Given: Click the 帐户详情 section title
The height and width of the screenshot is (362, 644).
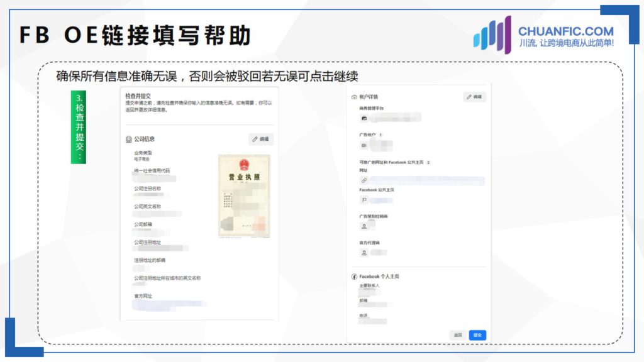Looking at the screenshot, I should (369, 97).
